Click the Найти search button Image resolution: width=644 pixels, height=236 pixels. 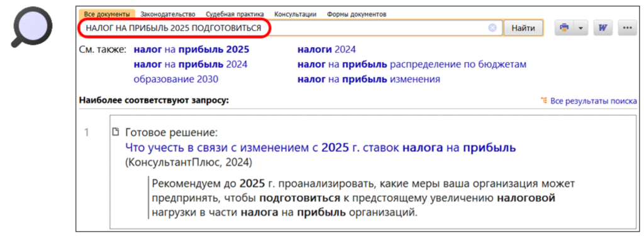[x=523, y=28]
